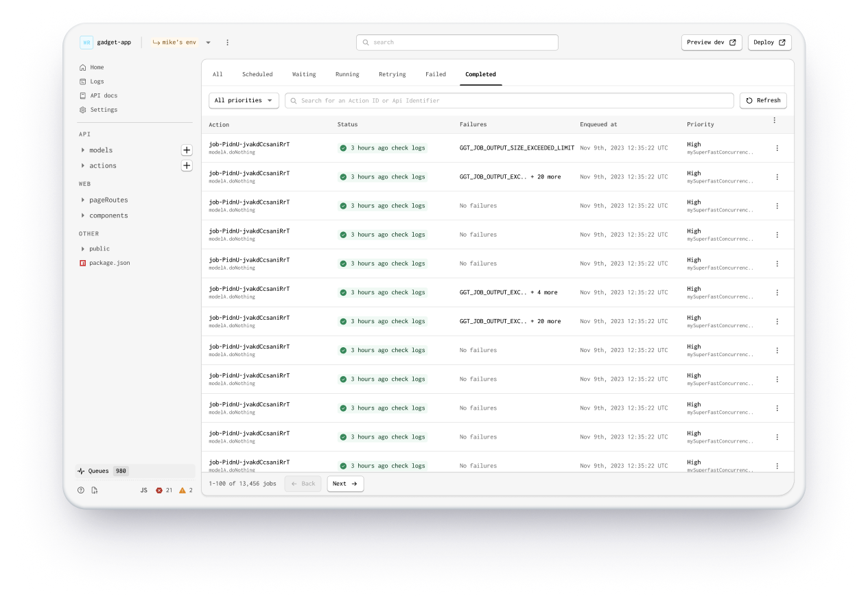Viewport: 868px width, 597px height.
Task: Open the table header three-dot column menu
Action: (x=775, y=121)
